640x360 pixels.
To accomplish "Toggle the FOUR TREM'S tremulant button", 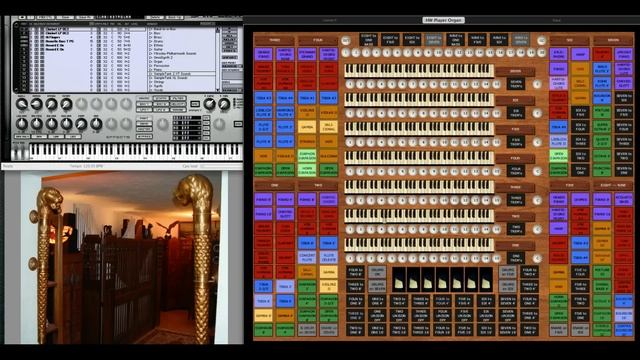I will click(516, 171).
